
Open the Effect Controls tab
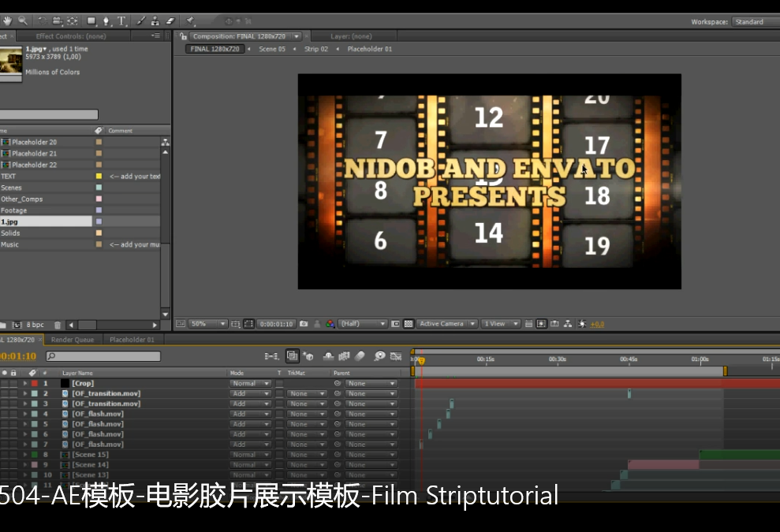click(71, 36)
